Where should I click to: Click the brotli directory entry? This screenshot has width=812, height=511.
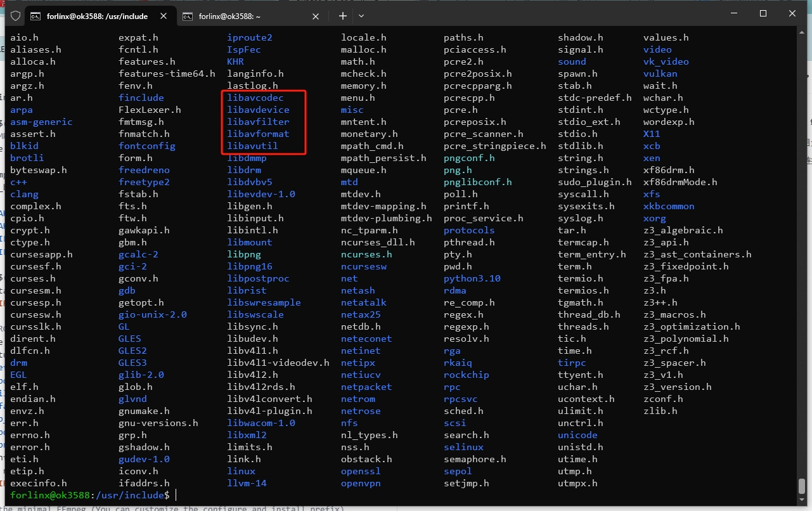coord(27,158)
